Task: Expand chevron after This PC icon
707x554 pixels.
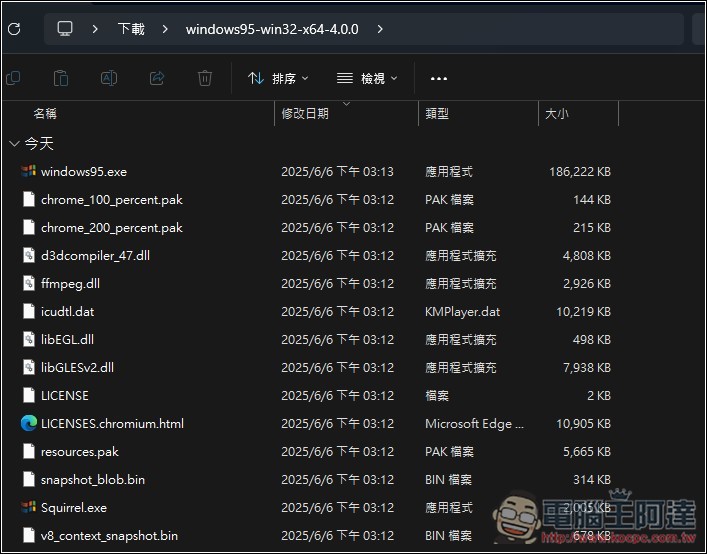Action: pos(95,29)
